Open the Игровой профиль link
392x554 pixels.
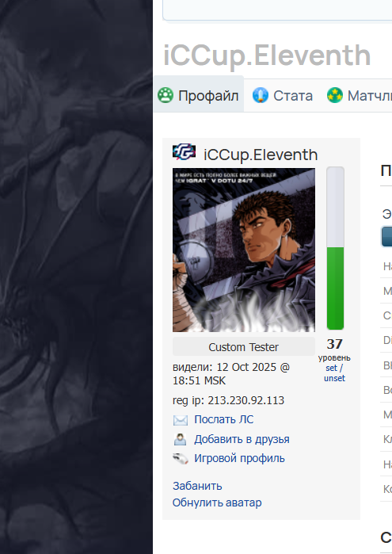[239, 458]
